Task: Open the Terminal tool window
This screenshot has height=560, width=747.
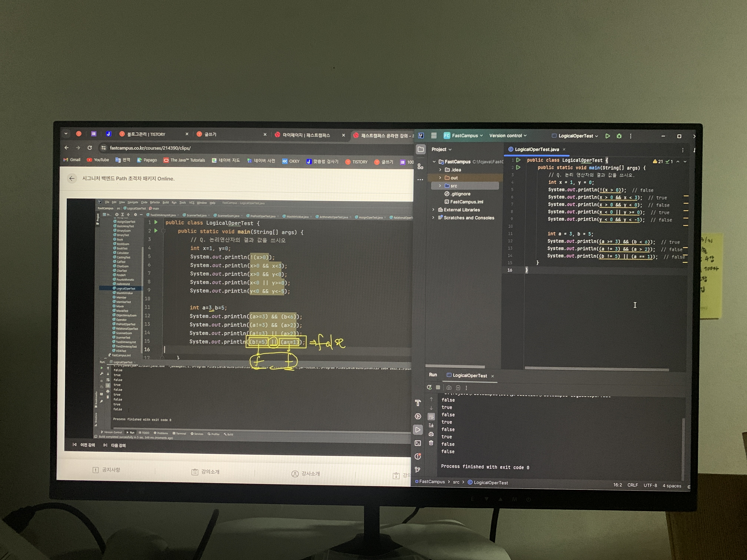Action: click(x=418, y=443)
